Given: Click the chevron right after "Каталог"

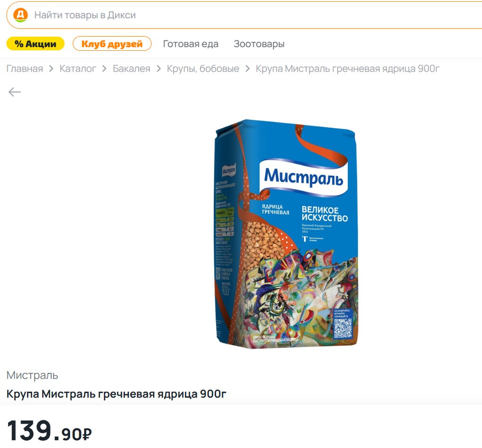Looking at the screenshot, I should coord(104,69).
